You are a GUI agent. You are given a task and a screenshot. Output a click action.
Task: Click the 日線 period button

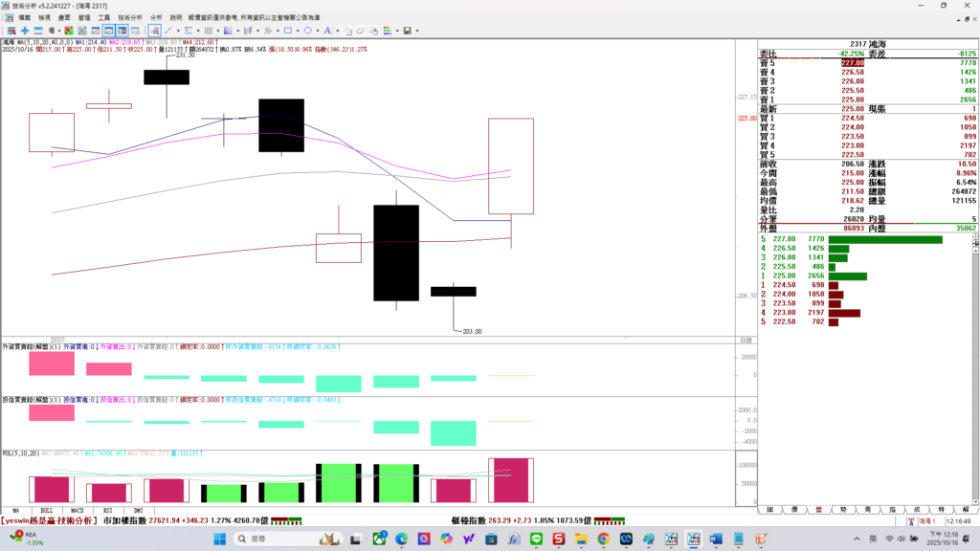tap(746, 341)
